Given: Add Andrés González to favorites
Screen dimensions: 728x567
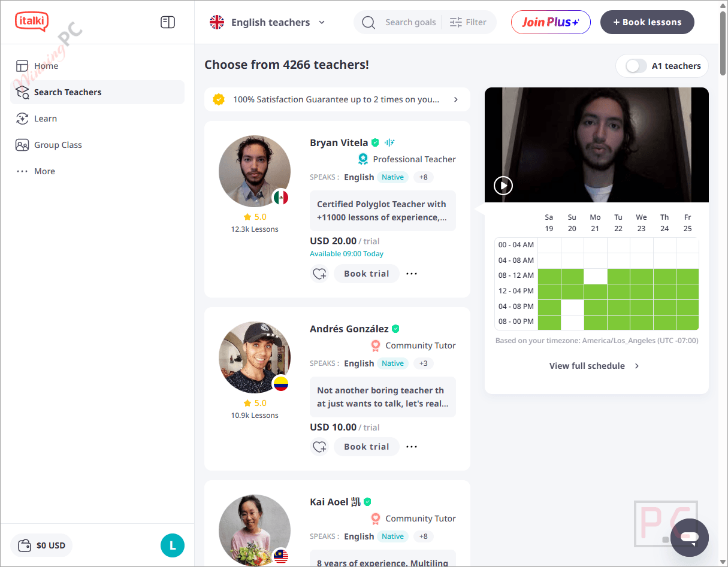Looking at the screenshot, I should pos(319,447).
